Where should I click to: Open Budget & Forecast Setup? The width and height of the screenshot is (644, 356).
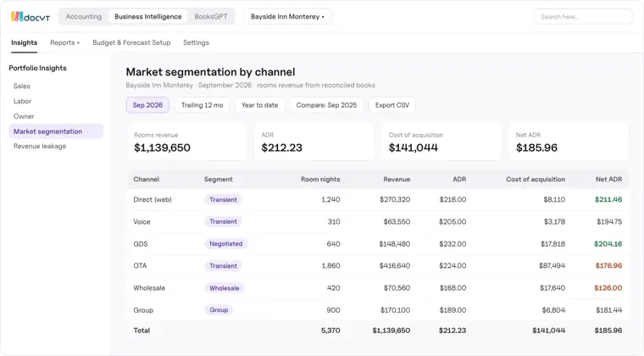[131, 42]
